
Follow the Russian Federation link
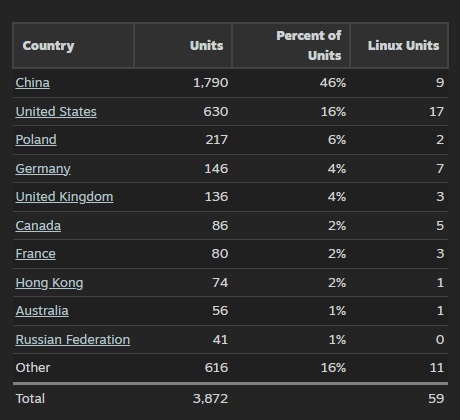(73, 340)
